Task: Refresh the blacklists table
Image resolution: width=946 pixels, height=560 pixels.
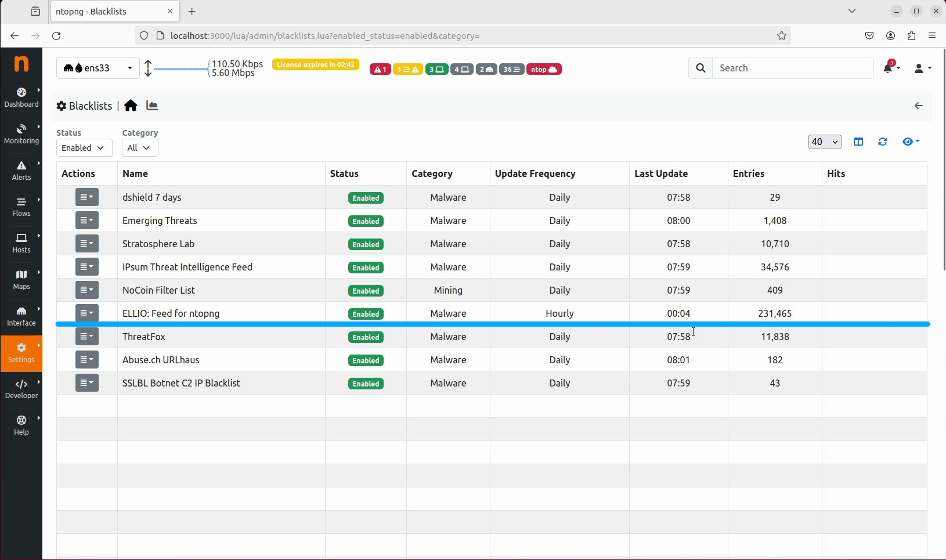Action: point(883,142)
